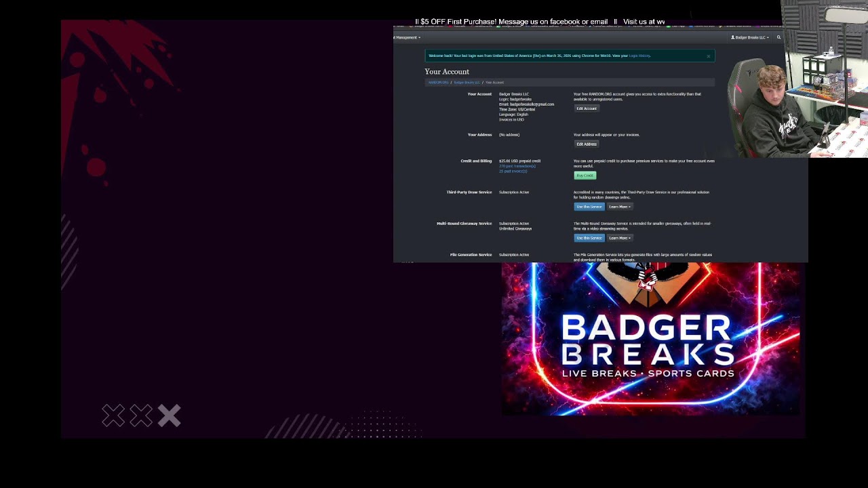
Task: Select the 'Time Zone: US/Central' text
Action: tap(517, 109)
